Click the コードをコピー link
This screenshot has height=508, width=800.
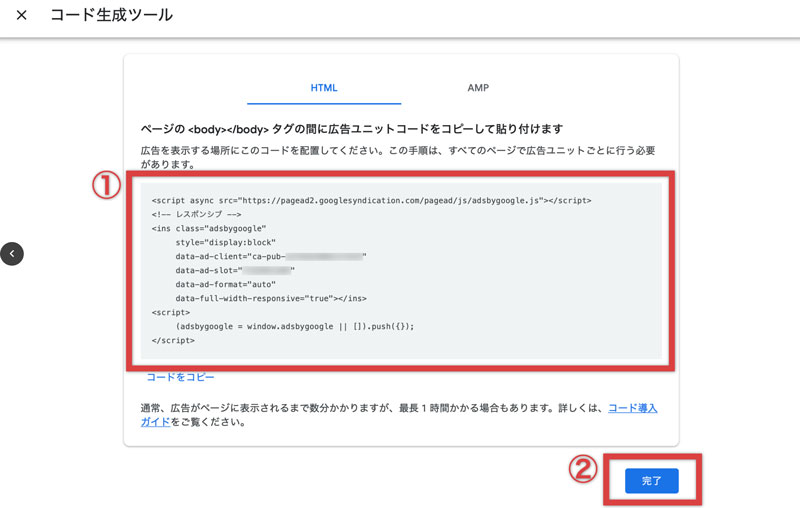click(x=180, y=377)
